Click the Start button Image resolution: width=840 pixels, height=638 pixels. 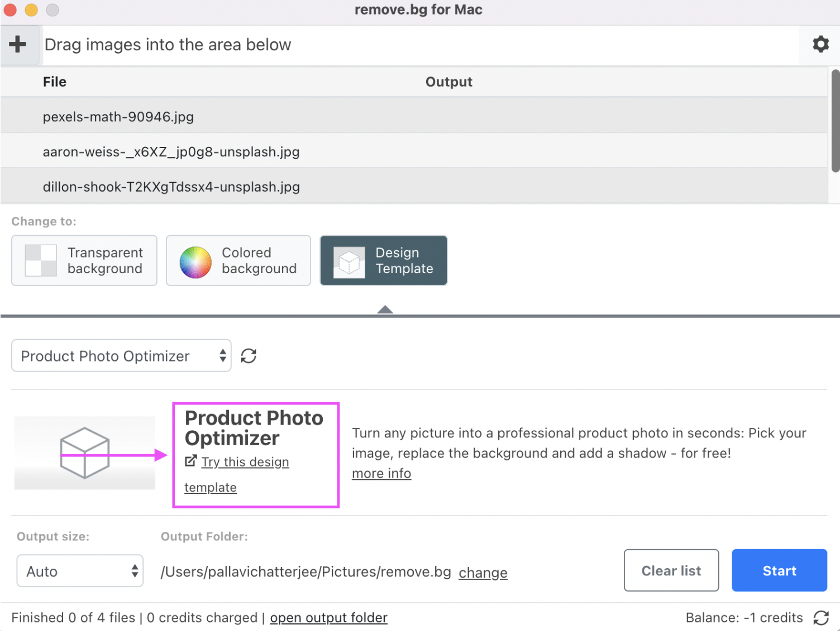tap(779, 570)
